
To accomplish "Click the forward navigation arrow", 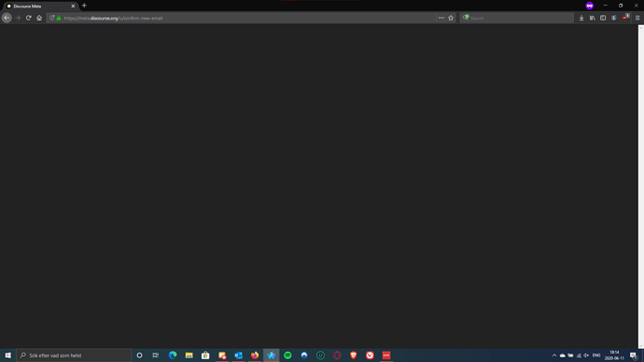I will click(x=18, y=18).
